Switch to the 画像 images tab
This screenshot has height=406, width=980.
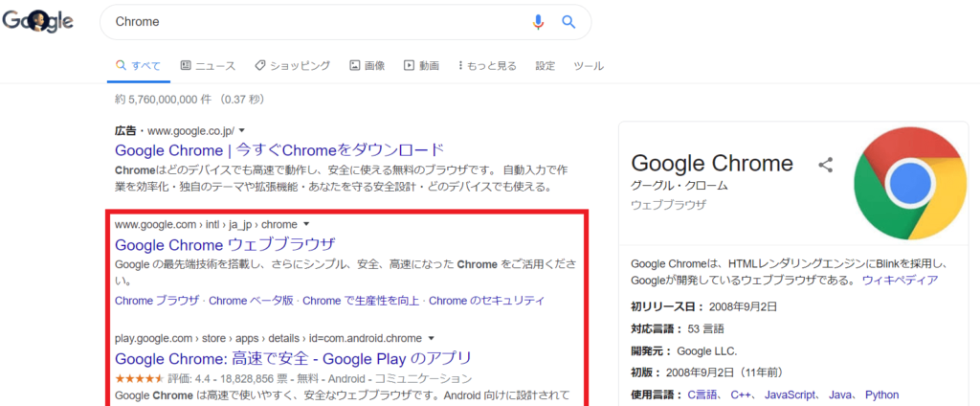pos(367,66)
